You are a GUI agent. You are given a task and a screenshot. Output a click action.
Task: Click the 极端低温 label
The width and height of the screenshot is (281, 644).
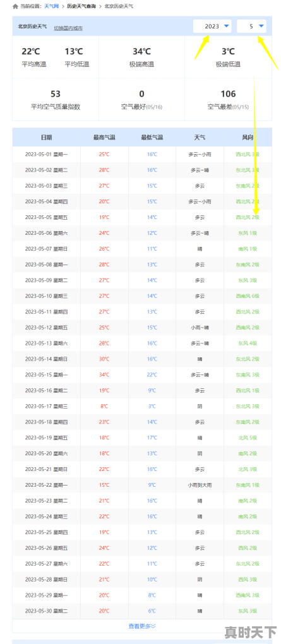pos(228,64)
